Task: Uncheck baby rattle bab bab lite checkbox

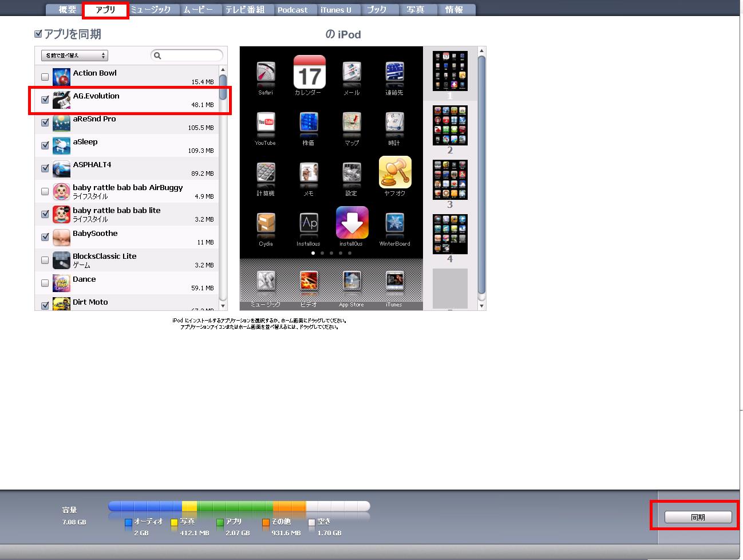Action: (x=45, y=214)
